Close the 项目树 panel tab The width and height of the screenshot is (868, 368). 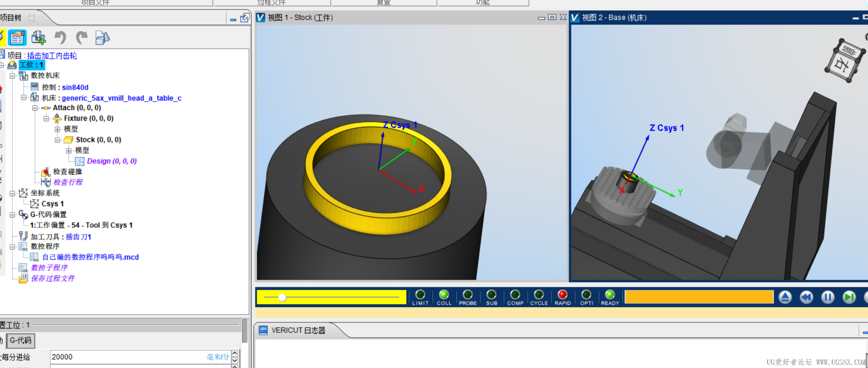click(x=32, y=18)
